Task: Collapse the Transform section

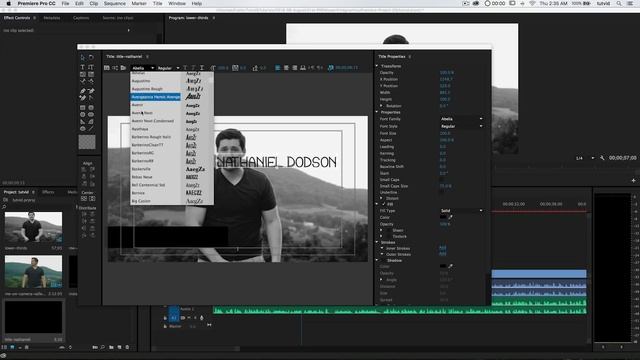Action: click(377, 66)
